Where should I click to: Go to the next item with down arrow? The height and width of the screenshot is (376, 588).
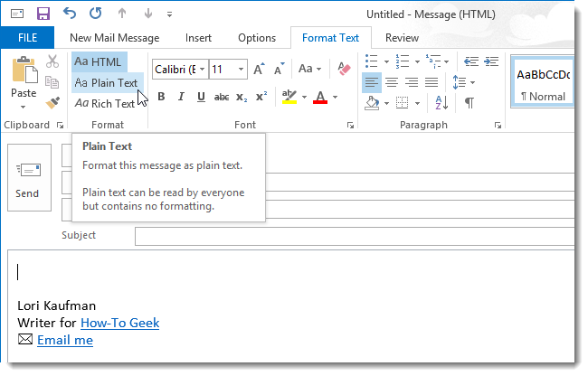[148, 14]
